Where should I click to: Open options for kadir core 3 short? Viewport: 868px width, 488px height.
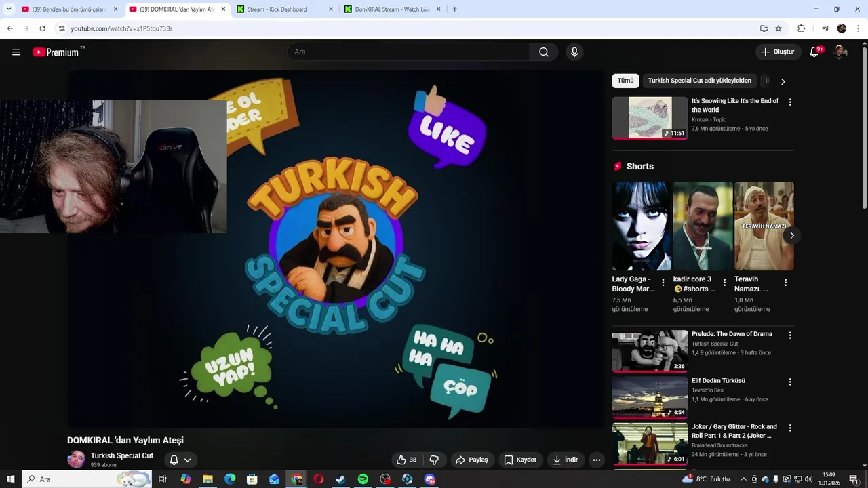pos(724,283)
